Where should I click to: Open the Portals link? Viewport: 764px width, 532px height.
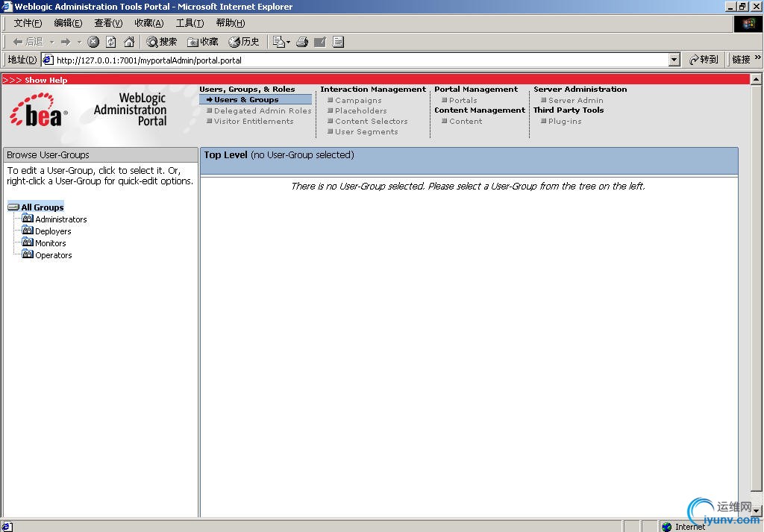click(x=463, y=101)
